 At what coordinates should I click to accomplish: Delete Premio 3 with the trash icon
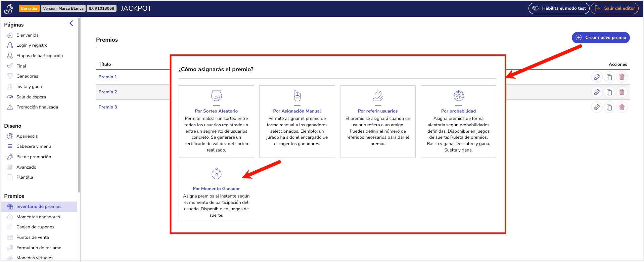point(622,107)
